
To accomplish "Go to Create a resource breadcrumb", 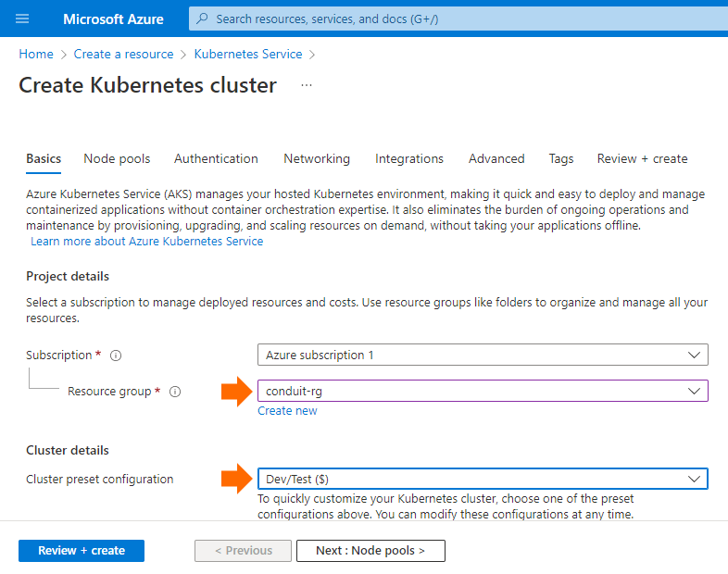I will point(123,54).
